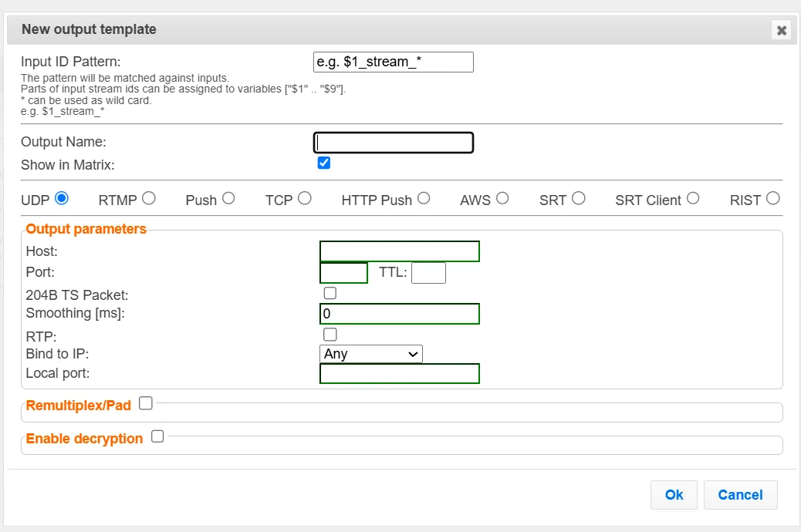
Task: Confirm with the Ok button
Action: click(x=674, y=495)
